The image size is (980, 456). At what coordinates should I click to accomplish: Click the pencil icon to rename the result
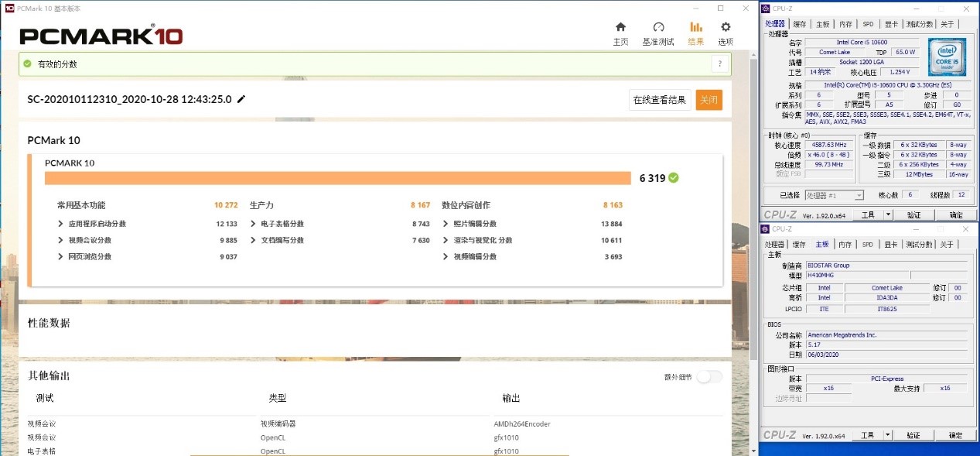[x=241, y=99]
